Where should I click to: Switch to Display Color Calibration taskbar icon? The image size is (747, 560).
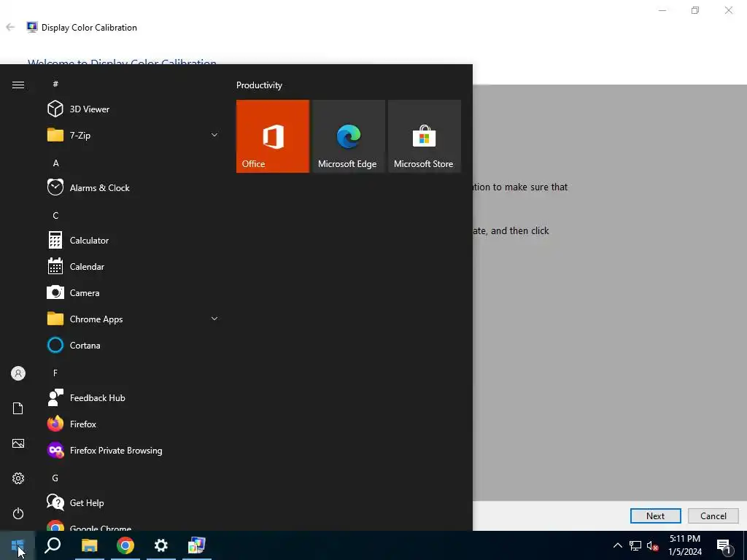pos(196,545)
